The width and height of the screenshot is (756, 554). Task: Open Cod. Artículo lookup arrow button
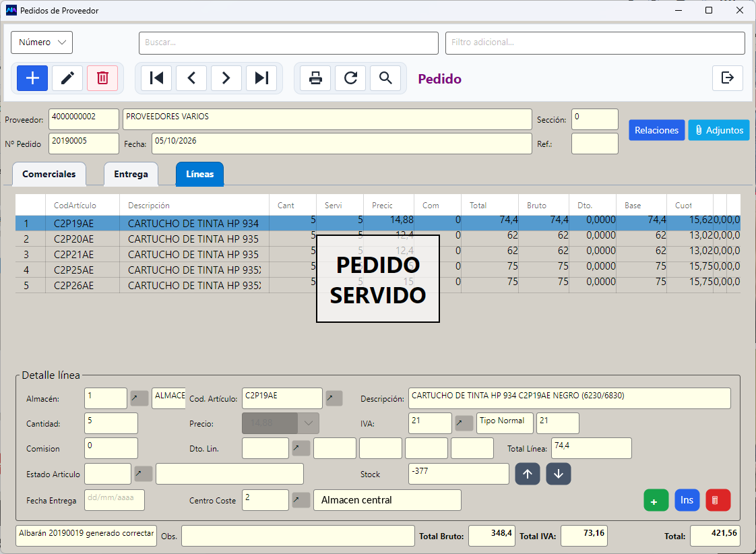coord(334,398)
